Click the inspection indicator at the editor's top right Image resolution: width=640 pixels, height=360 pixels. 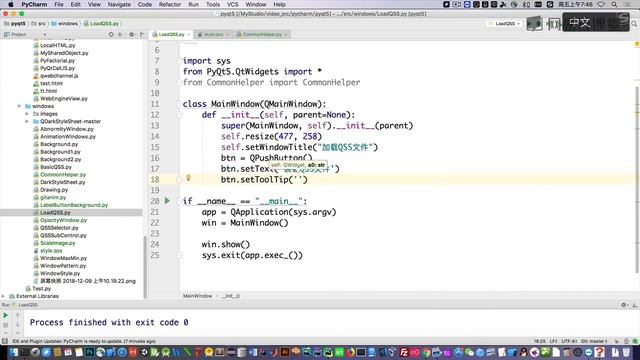tap(637, 44)
